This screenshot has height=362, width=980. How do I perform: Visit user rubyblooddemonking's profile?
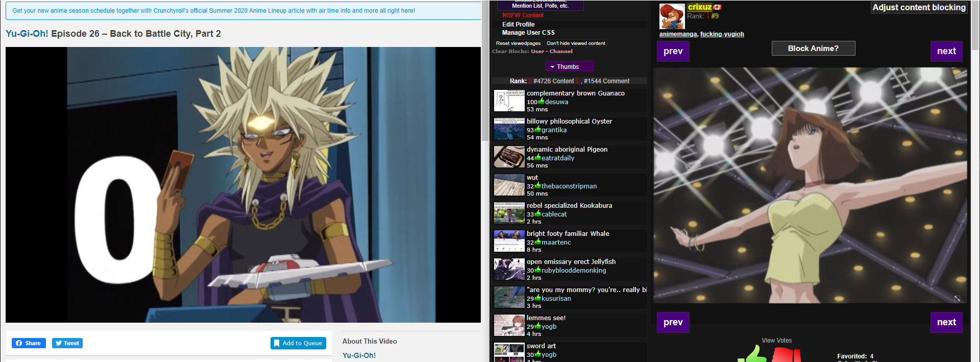click(574, 271)
